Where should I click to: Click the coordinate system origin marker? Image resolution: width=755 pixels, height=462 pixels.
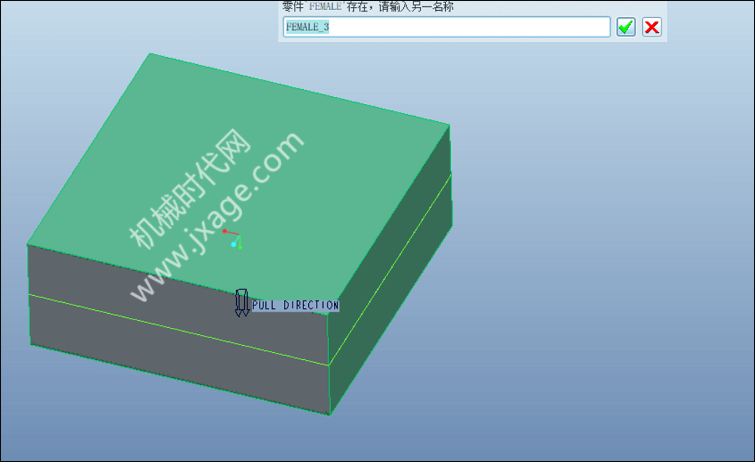coord(233,239)
